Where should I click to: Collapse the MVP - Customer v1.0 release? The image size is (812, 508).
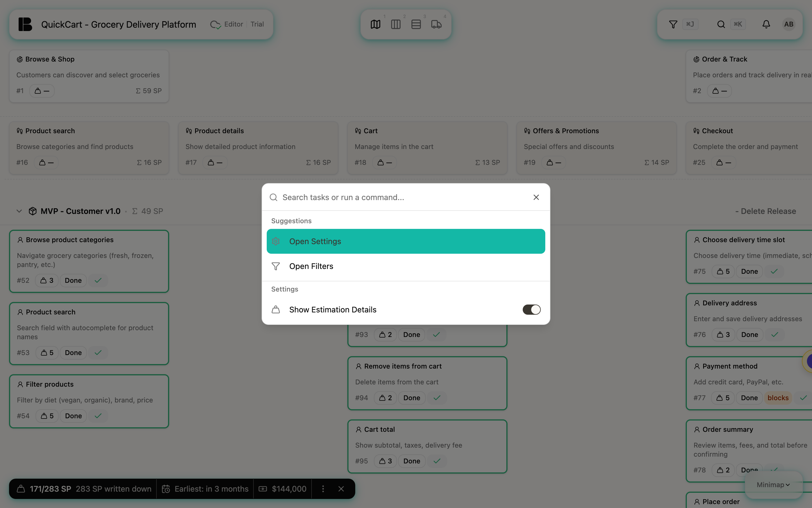(19, 211)
